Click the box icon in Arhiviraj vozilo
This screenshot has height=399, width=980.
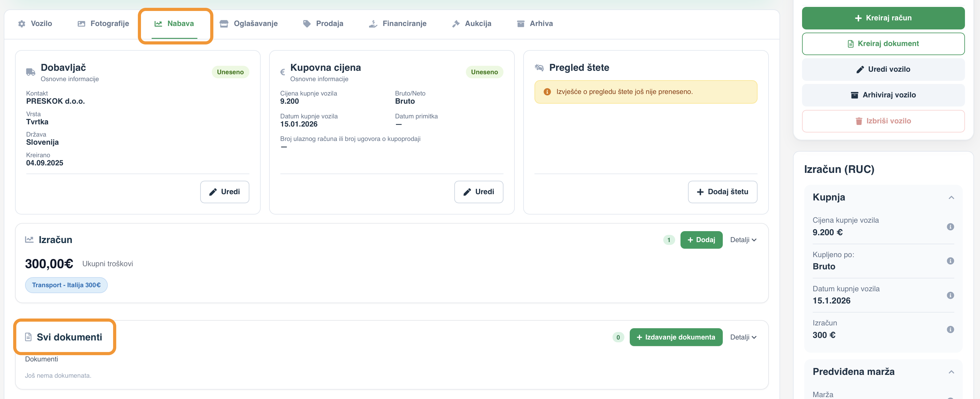(x=854, y=95)
